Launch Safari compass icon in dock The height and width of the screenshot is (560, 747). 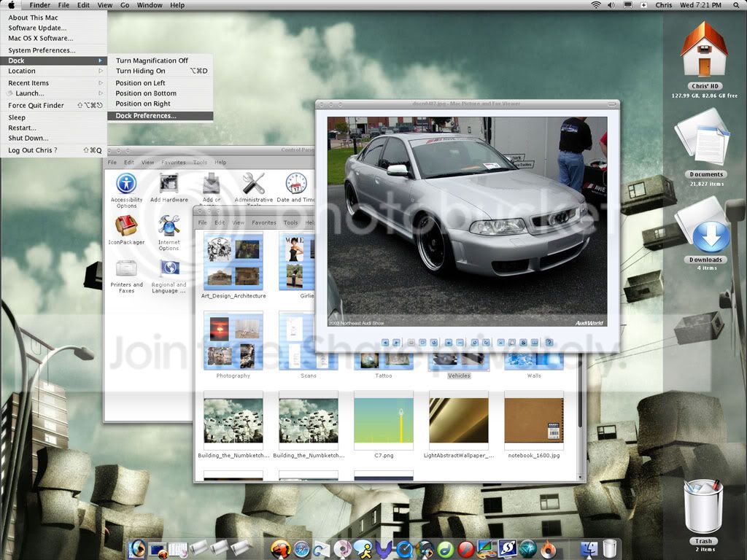tap(301, 549)
